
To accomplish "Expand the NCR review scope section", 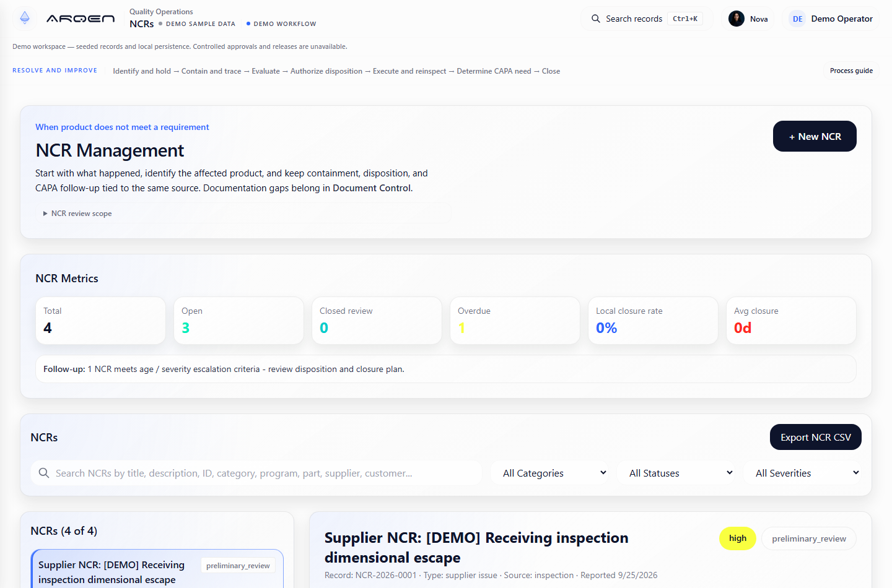I will click(x=243, y=214).
